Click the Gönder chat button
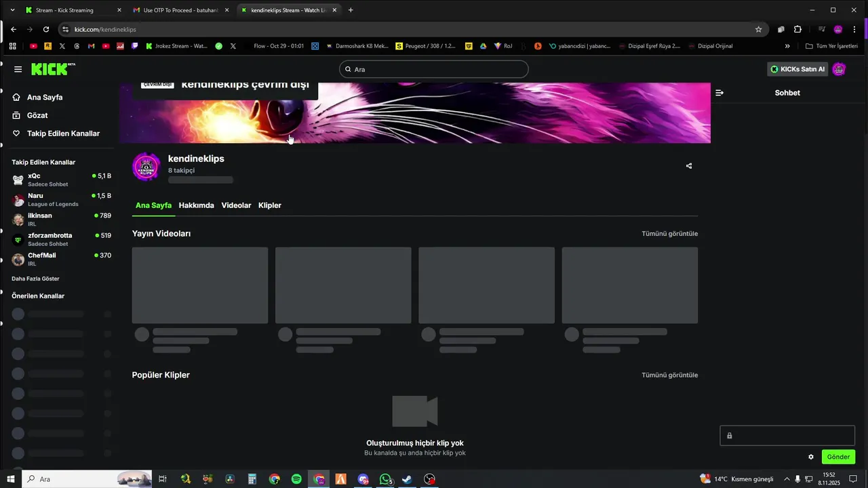868x488 pixels. pyautogui.click(x=838, y=457)
